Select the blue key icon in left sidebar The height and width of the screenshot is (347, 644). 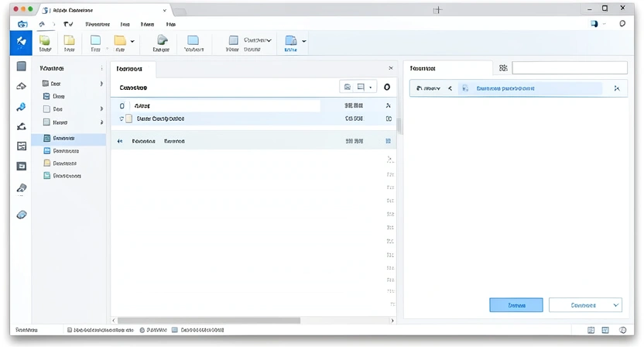coord(21,107)
